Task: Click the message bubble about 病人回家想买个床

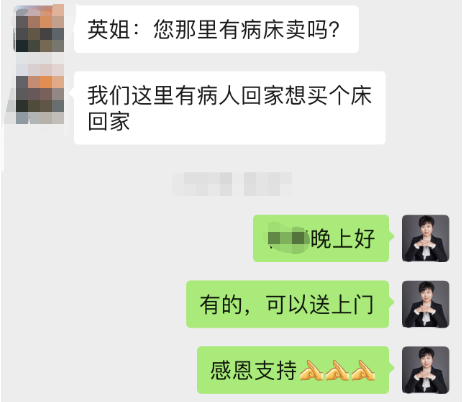Action: [x=230, y=108]
